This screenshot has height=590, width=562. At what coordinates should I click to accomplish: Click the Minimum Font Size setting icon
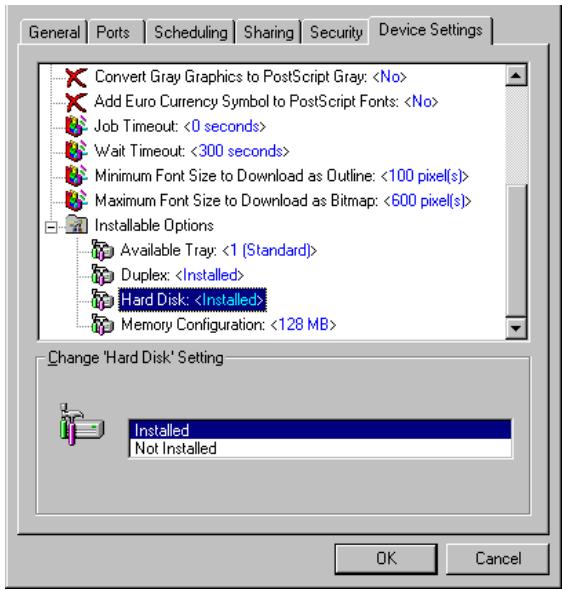[x=76, y=176]
